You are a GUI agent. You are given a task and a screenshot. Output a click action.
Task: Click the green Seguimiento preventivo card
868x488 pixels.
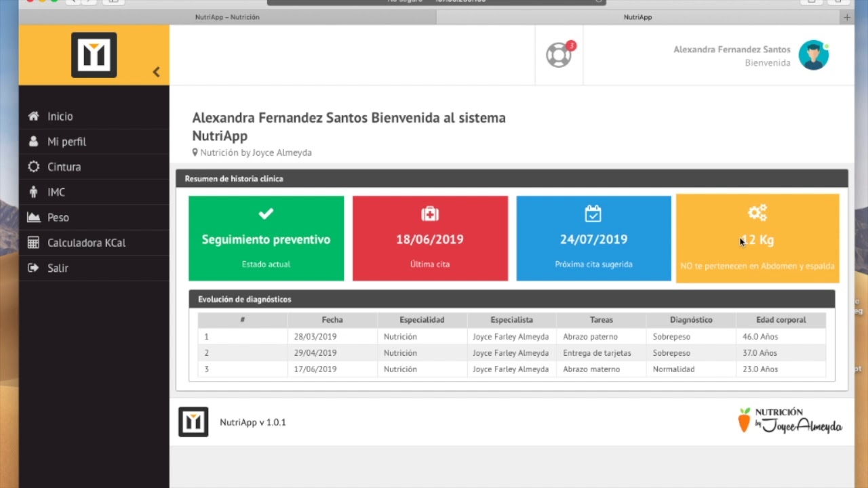(267, 238)
